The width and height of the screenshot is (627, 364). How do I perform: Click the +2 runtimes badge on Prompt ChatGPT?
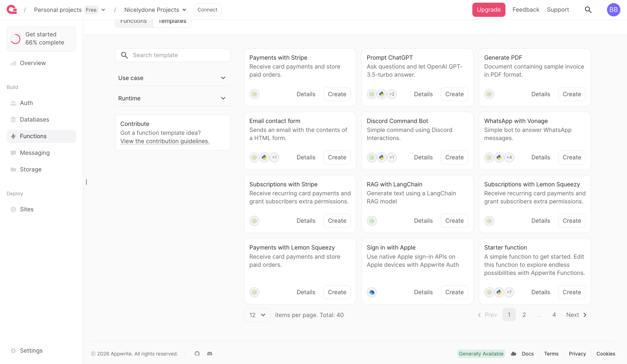coord(392,94)
